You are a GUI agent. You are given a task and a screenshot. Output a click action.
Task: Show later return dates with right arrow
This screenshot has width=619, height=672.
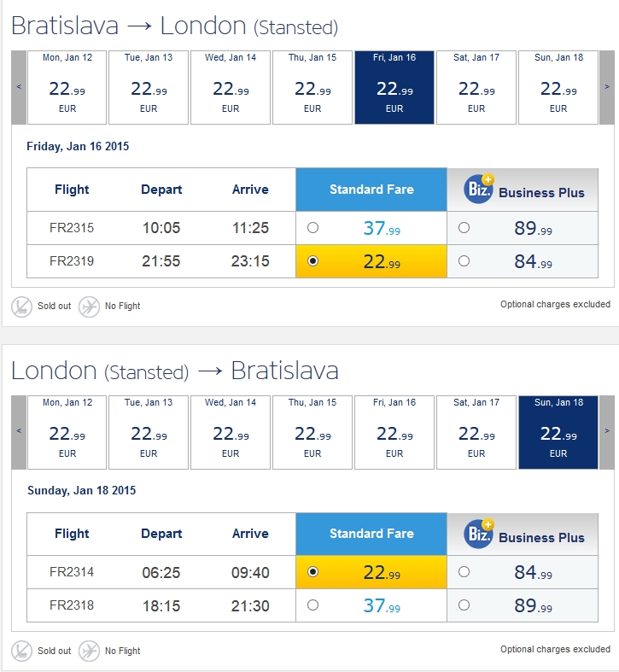point(607,432)
